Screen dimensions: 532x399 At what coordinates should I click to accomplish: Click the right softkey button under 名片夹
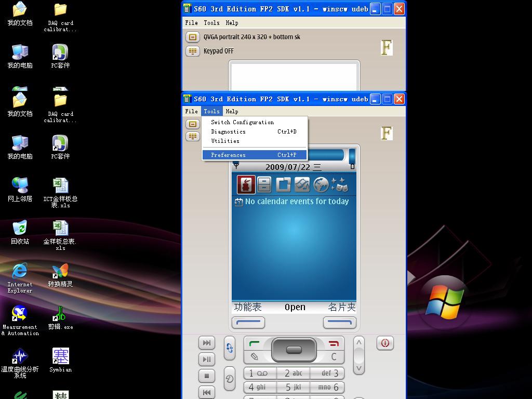(x=340, y=323)
